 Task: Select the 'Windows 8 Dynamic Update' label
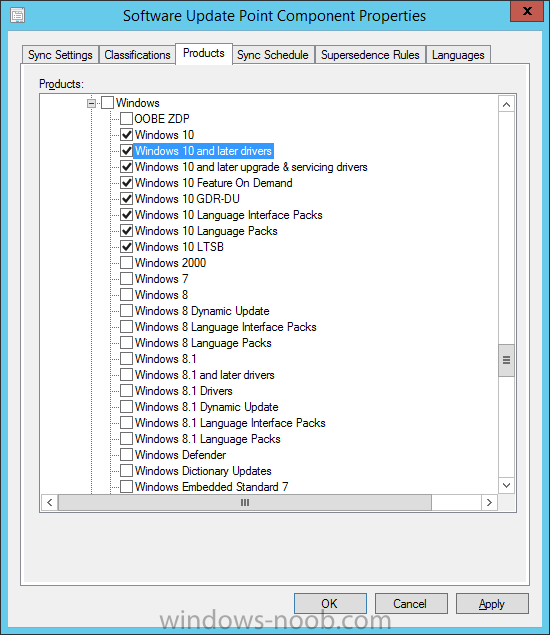click(x=202, y=311)
